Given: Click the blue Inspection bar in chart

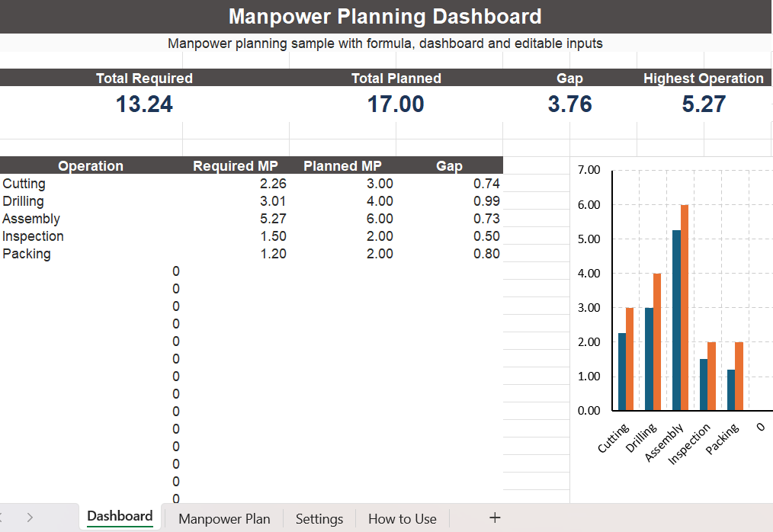Looking at the screenshot, I should click(x=704, y=385).
